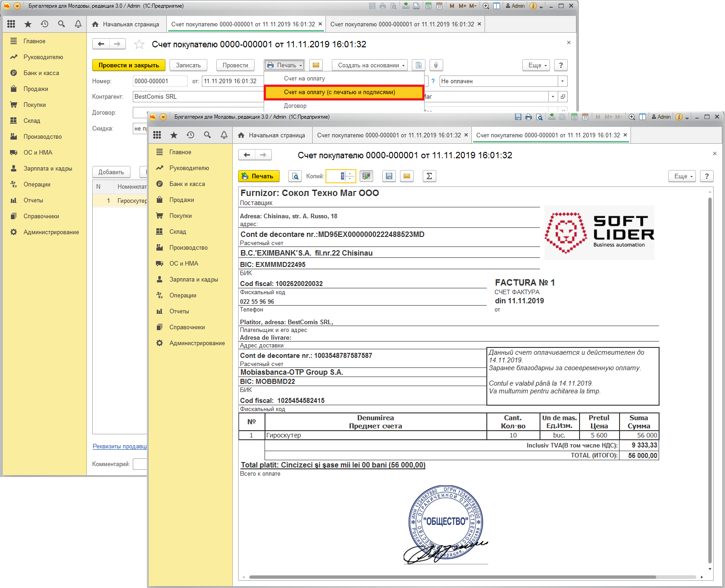The width and height of the screenshot is (725, 588).
Task: Expand dropdown arrow in back window title bar
Action: [17, 6]
